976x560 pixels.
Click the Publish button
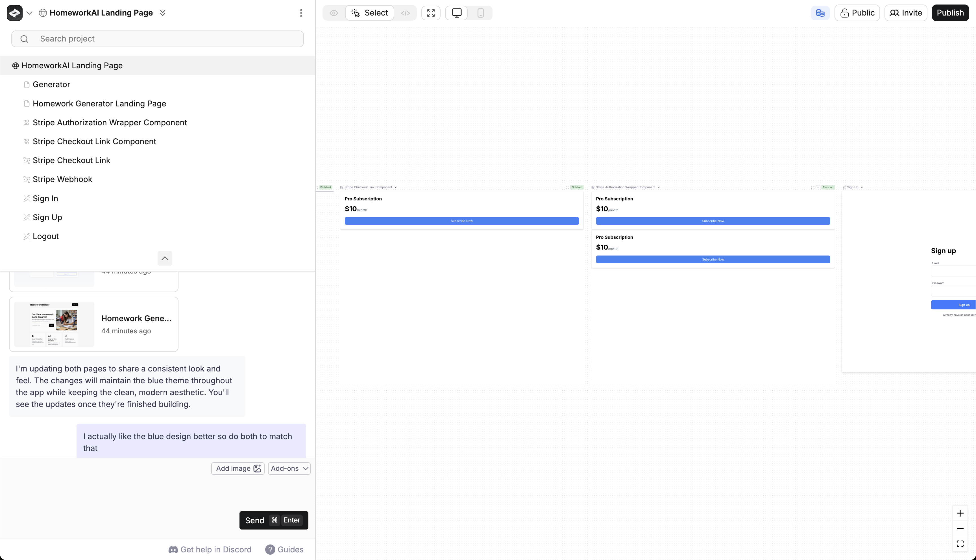click(950, 13)
